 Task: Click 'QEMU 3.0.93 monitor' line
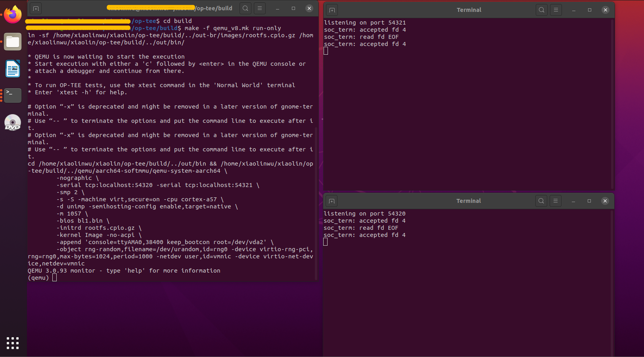pos(124,271)
